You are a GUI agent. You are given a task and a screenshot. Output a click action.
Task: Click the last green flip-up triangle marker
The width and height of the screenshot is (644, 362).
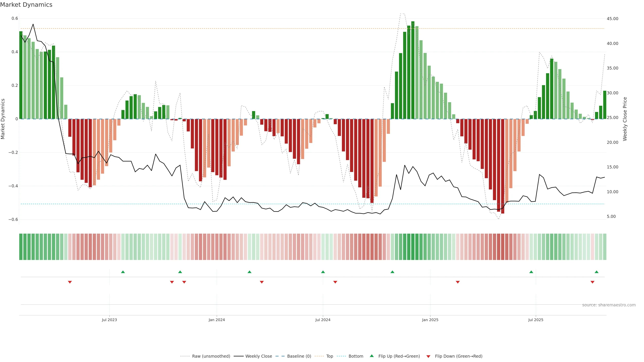597,272
